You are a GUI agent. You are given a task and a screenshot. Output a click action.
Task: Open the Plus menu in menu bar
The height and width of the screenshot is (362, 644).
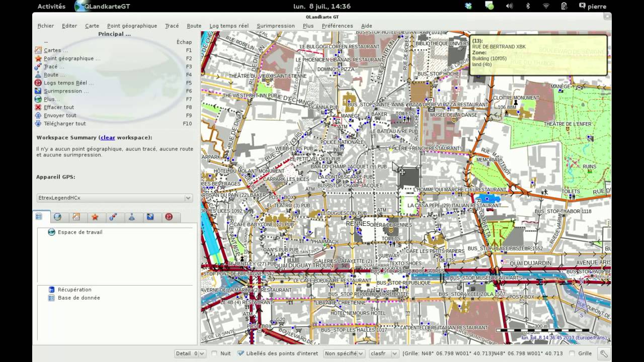tap(308, 26)
